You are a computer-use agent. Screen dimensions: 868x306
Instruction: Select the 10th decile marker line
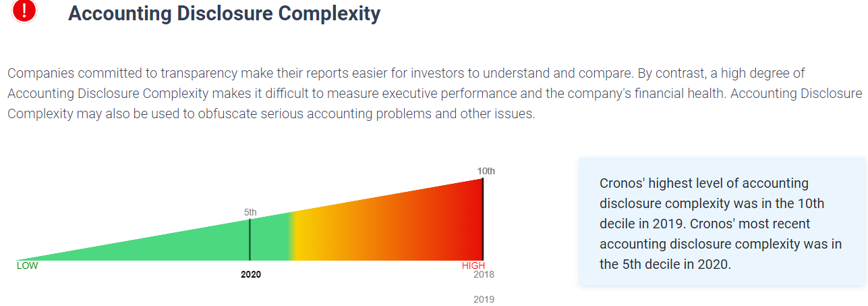tap(483, 219)
